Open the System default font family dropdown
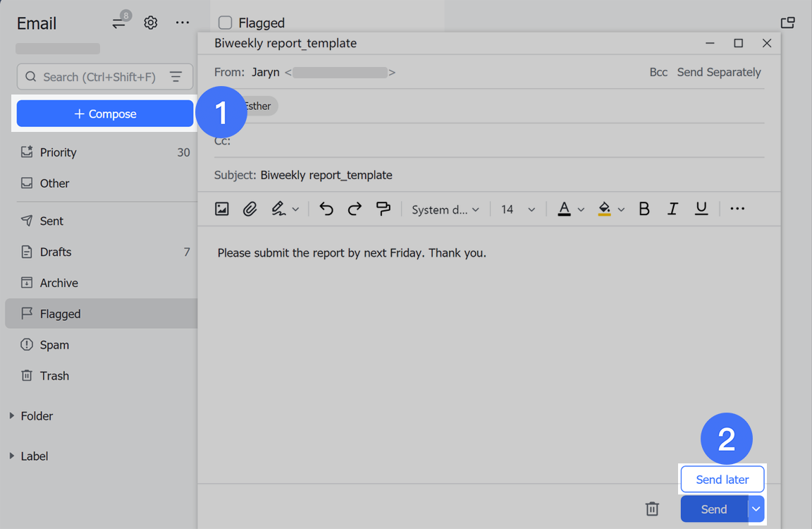The image size is (812, 529). [x=445, y=209]
